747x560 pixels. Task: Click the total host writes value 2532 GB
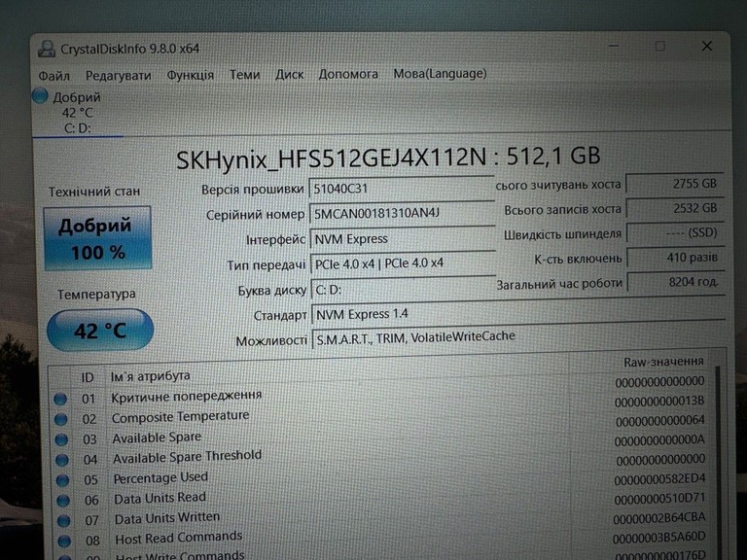point(675,209)
